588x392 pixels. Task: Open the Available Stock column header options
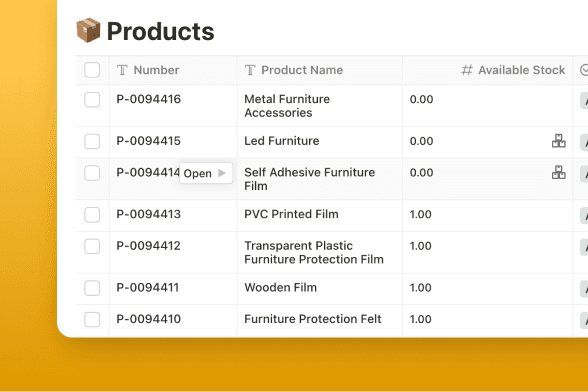488,70
